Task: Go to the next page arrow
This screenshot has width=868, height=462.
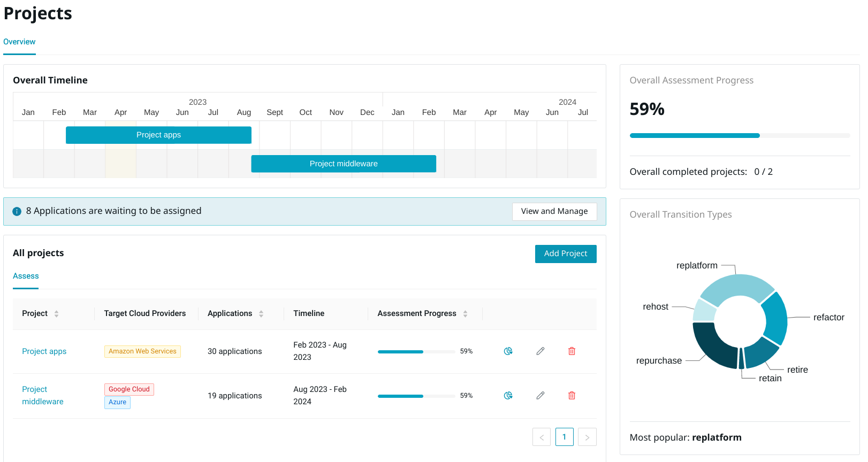Action: click(588, 437)
